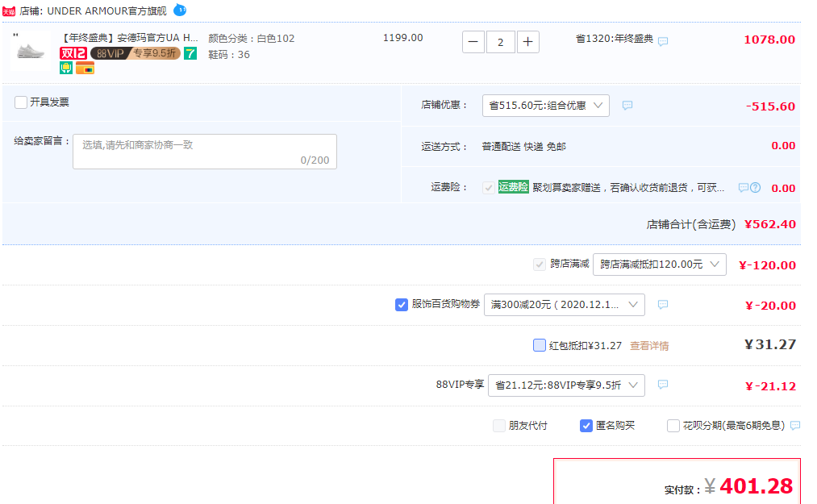Viewport: 817px width, 504px height.
Task: Click the info bubble next to 花呗分期
Action: tap(795, 425)
